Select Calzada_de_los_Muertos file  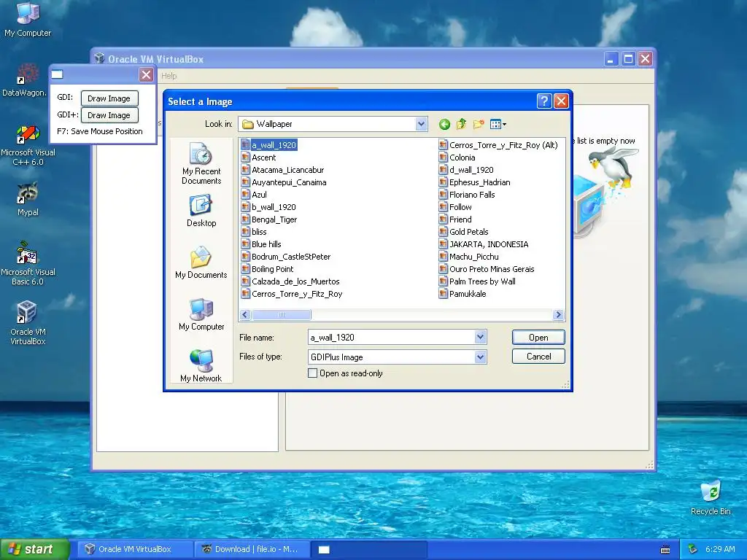click(290, 281)
